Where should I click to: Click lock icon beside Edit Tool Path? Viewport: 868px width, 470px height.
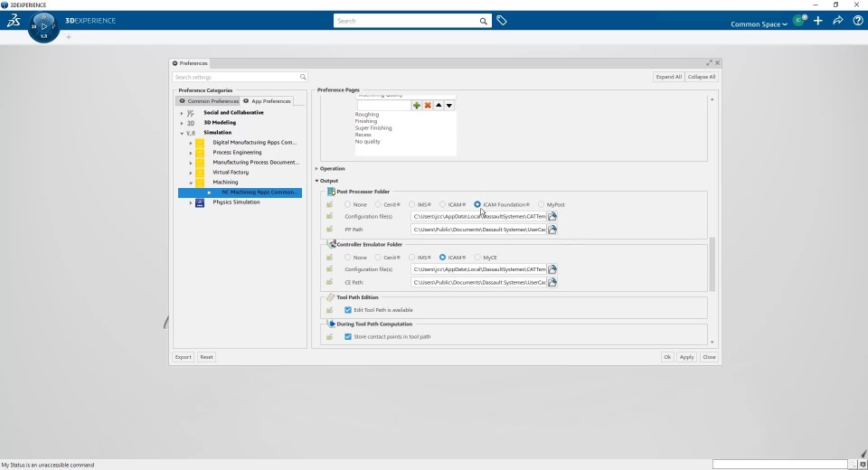pyautogui.click(x=329, y=310)
